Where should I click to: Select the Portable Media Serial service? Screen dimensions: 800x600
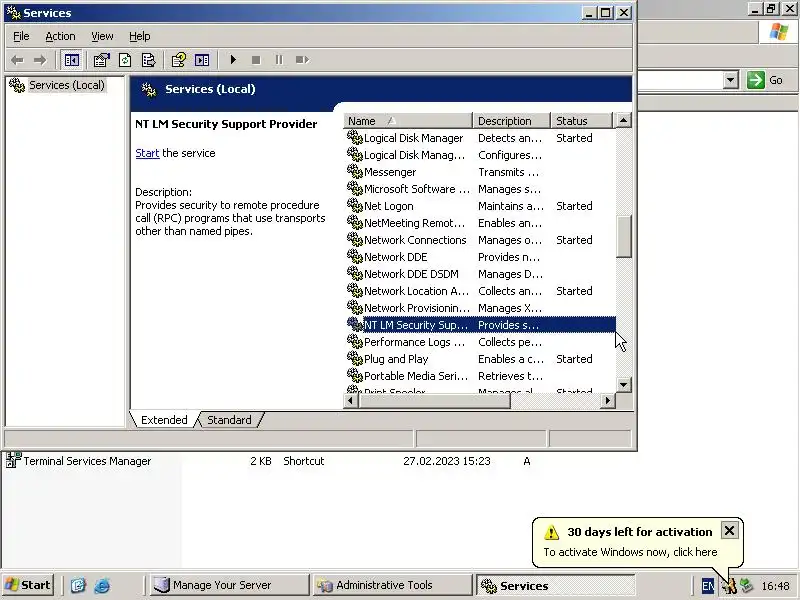[x=480, y=376]
